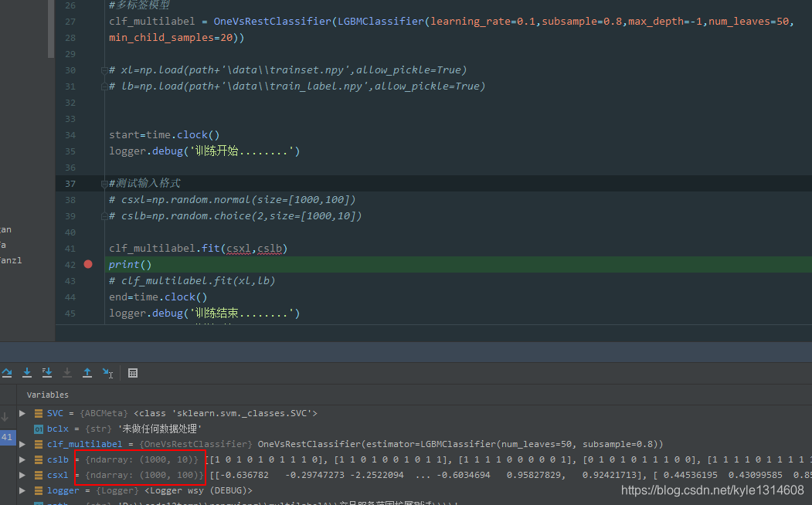Select the logger variable row
This screenshot has width=812, height=505.
(x=414, y=490)
